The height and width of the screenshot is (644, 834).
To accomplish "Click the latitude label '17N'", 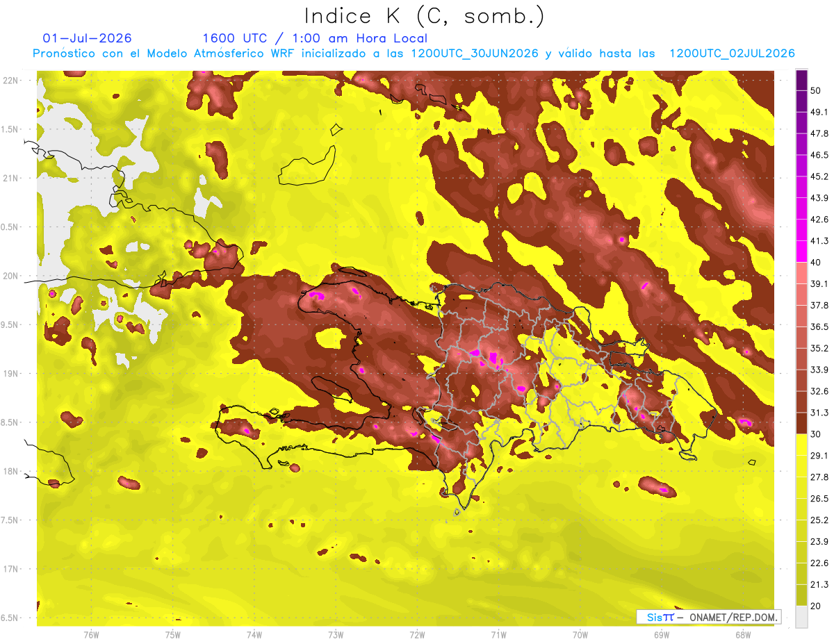I will click(x=10, y=570).
